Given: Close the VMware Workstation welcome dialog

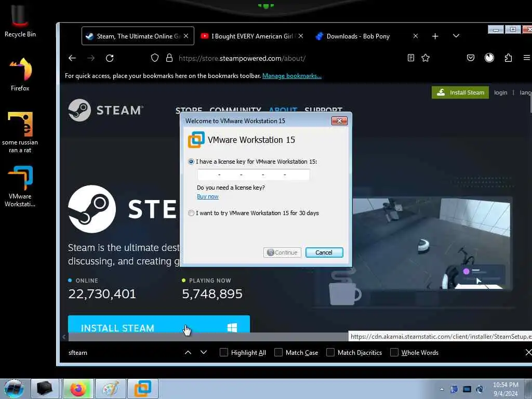Looking at the screenshot, I should [339, 121].
